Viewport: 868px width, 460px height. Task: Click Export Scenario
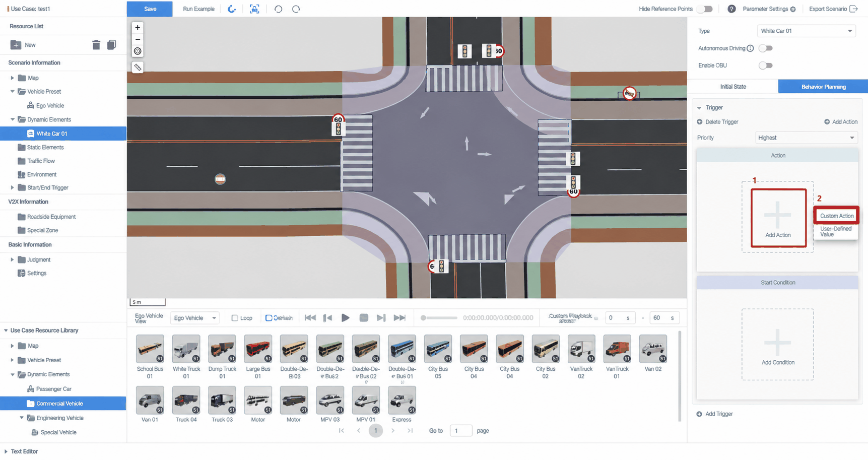pos(833,9)
